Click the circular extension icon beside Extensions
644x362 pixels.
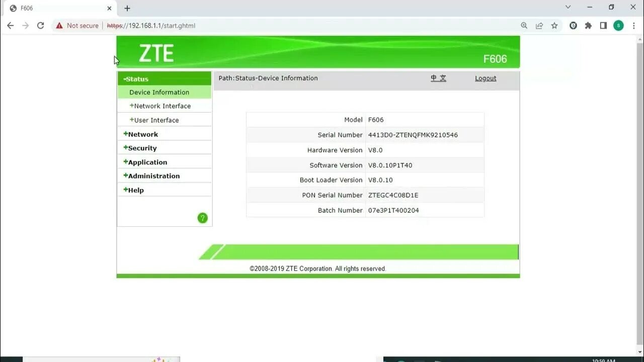[x=573, y=26]
